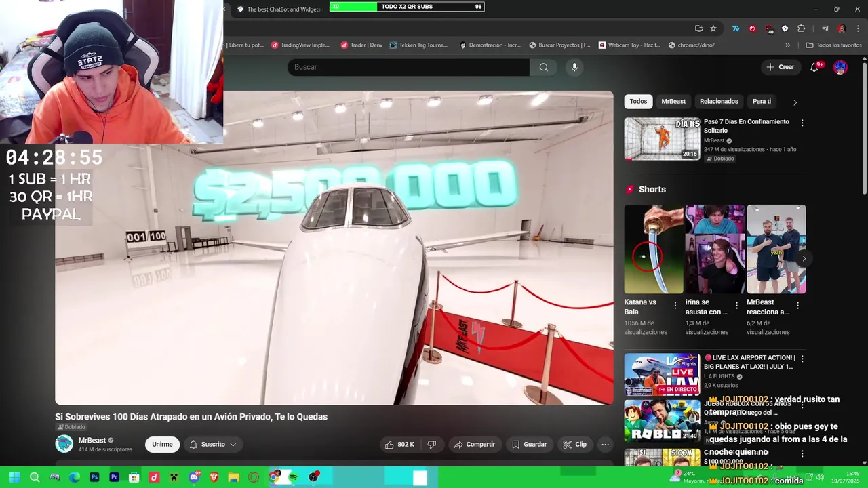Image resolution: width=868 pixels, height=488 pixels.
Task: Open Photoshop from the taskbar
Action: click(94, 477)
